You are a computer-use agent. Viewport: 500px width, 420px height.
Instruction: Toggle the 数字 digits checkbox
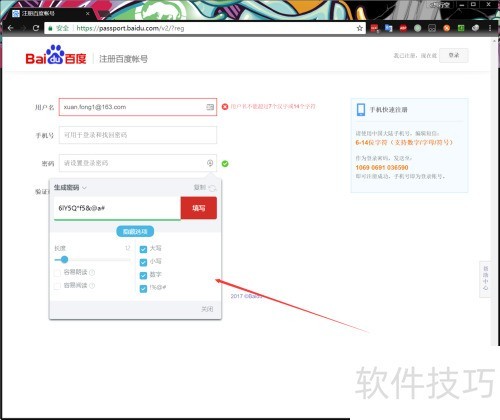(x=143, y=275)
